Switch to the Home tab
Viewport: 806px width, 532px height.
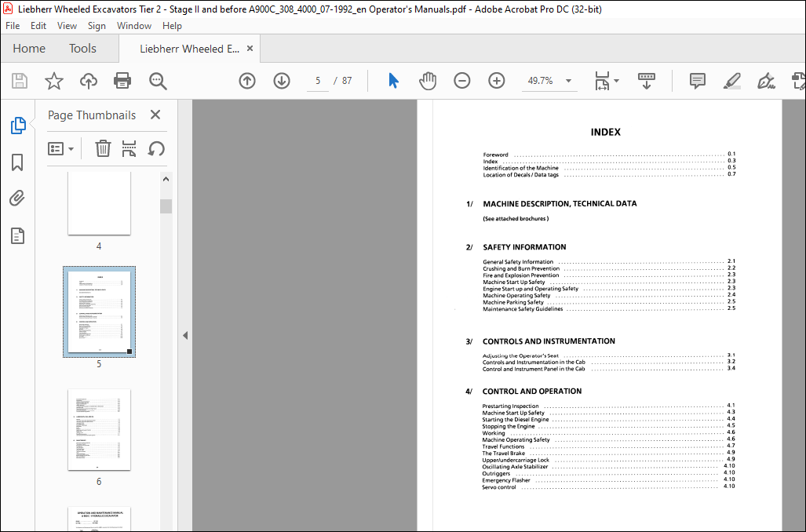click(x=29, y=49)
